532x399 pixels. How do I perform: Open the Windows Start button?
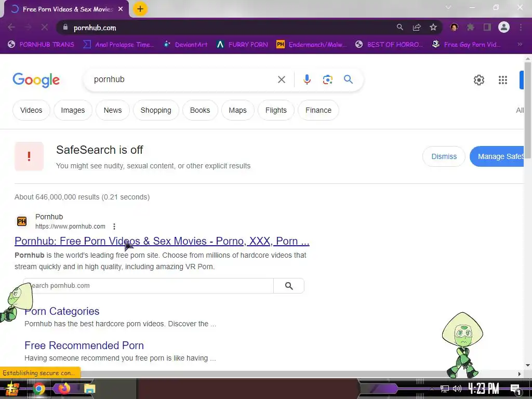click(12, 389)
